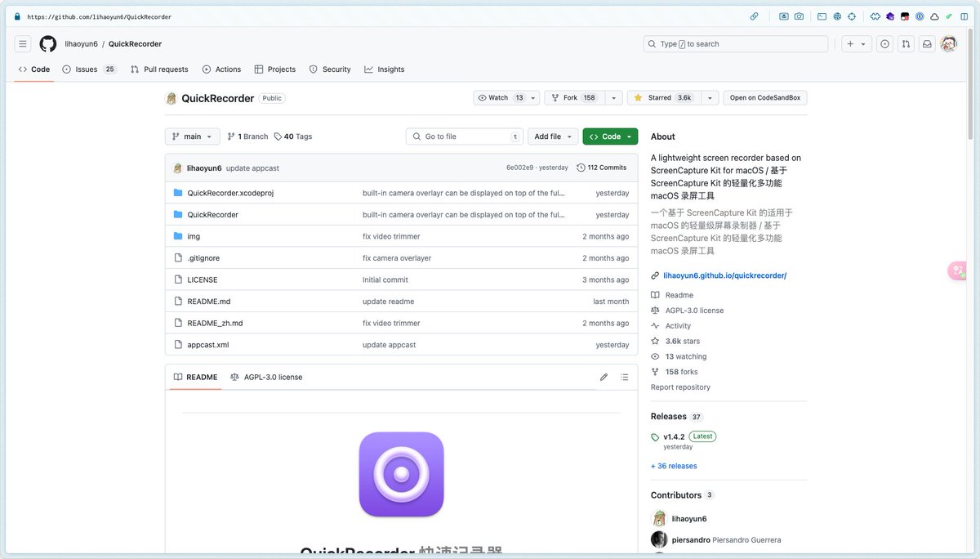
Task: Open the Insights tab
Action: (384, 69)
